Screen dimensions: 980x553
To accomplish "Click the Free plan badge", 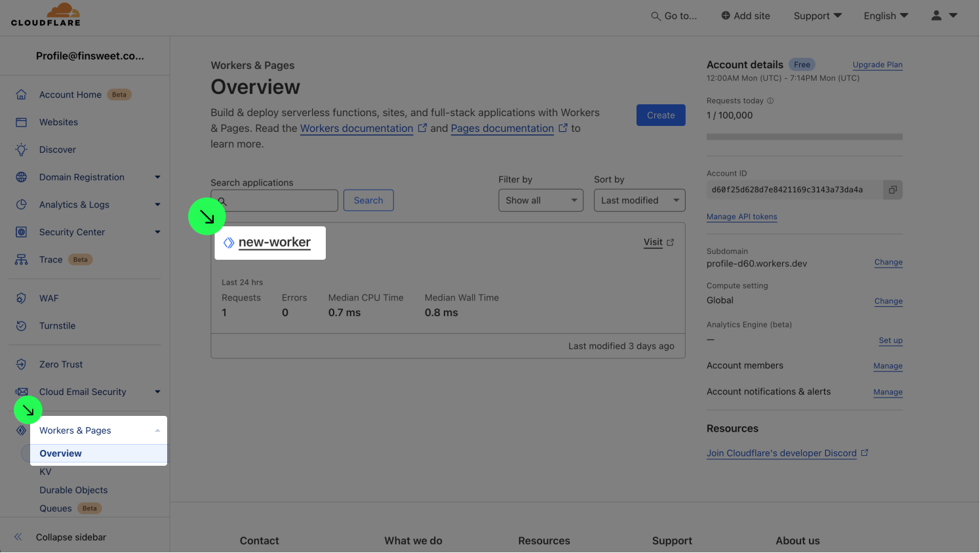I will (x=802, y=64).
